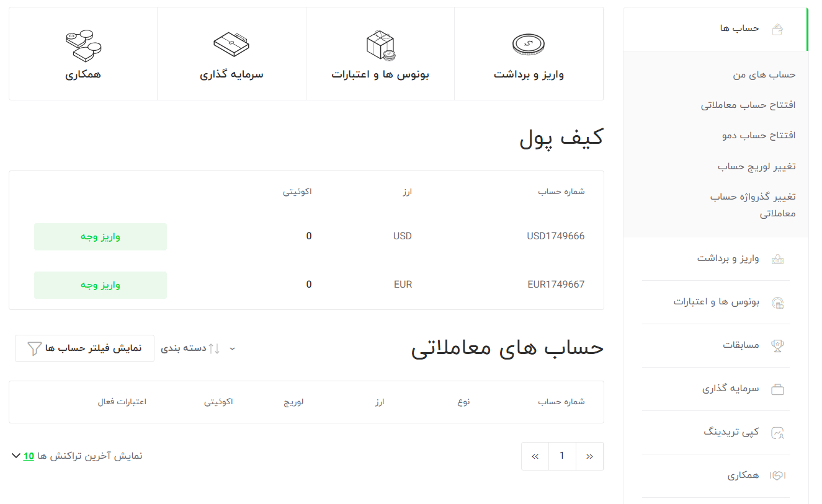Open بونوس ها و اعتبارات in sidebar

(716, 302)
